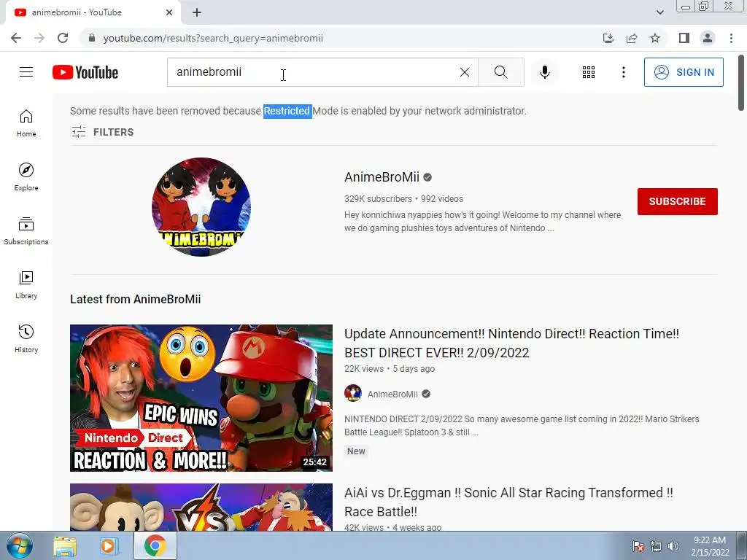
Task: Click '22K views • 5 days ago' text
Action: pyautogui.click(x=390, y=368)
